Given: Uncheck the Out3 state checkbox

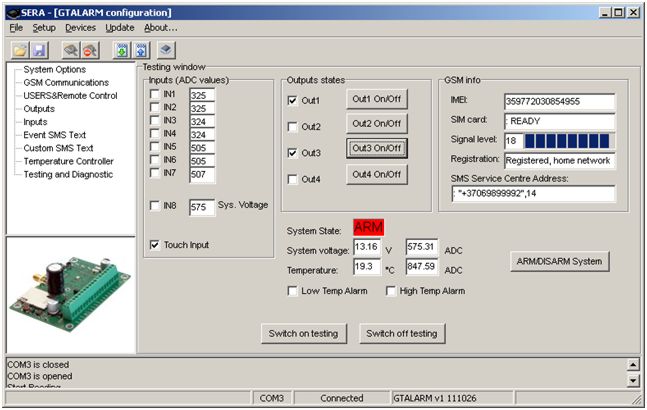Looking at the screenshot, I should click(293, 153).
